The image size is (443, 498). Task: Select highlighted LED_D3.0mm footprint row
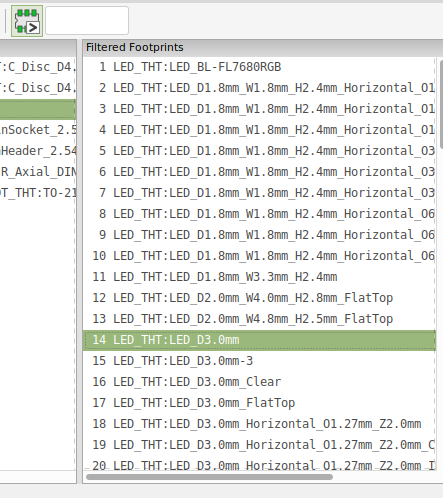pyautogui.click(x=259, y=340)
